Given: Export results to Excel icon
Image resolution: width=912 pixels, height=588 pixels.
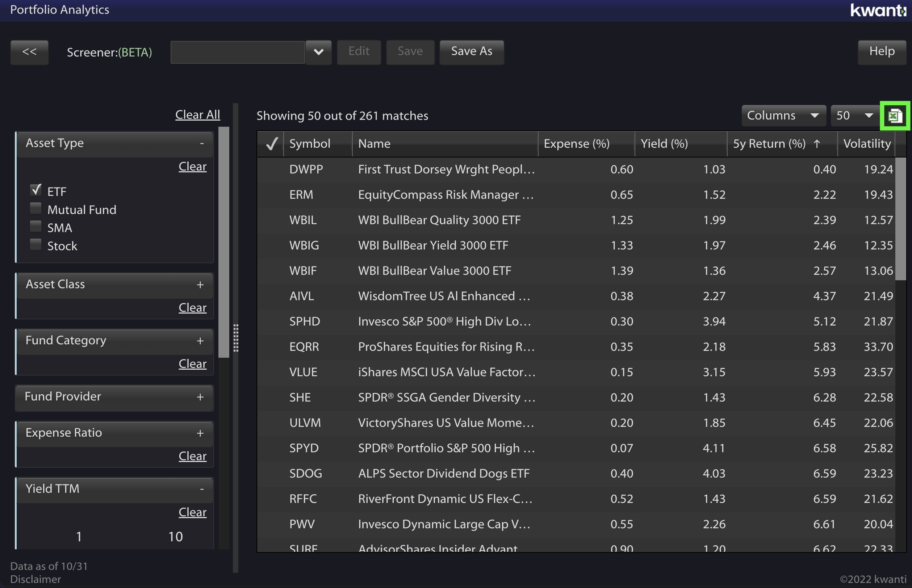Looking at the screenshot, I should [895, 116].
